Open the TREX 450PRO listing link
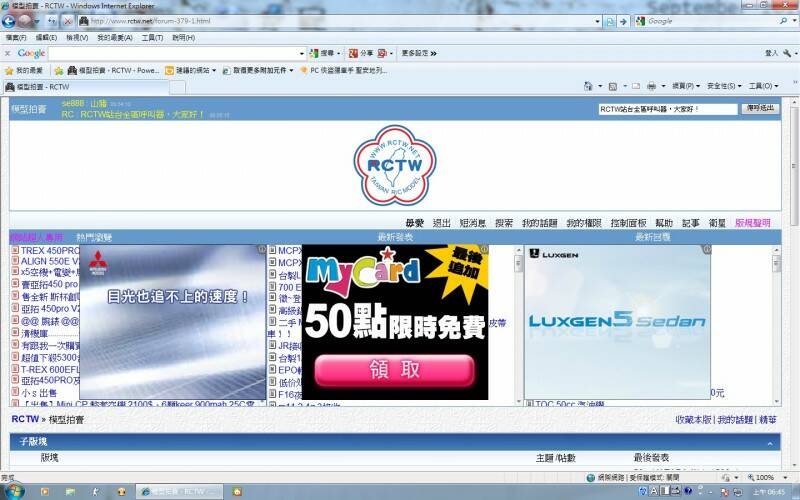The width and height of the screenshot is (800, 500). tap(49, 251)
